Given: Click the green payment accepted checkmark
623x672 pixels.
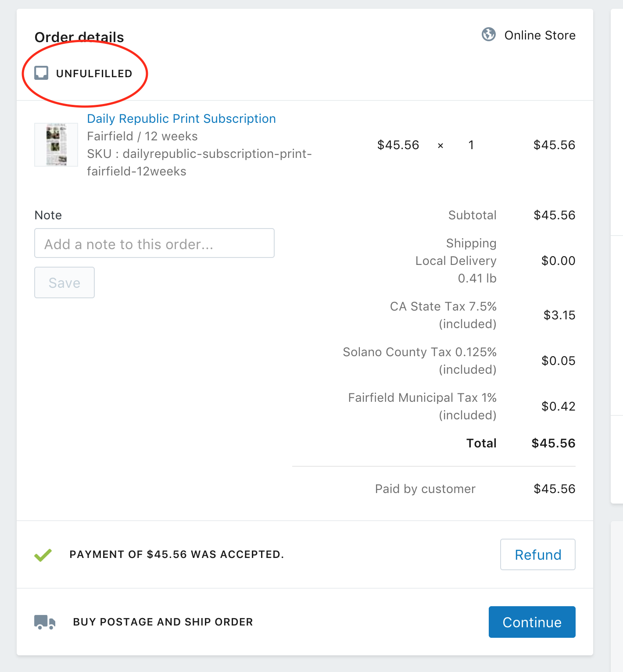Looking at the screenshot, I should tap(43, 555).
